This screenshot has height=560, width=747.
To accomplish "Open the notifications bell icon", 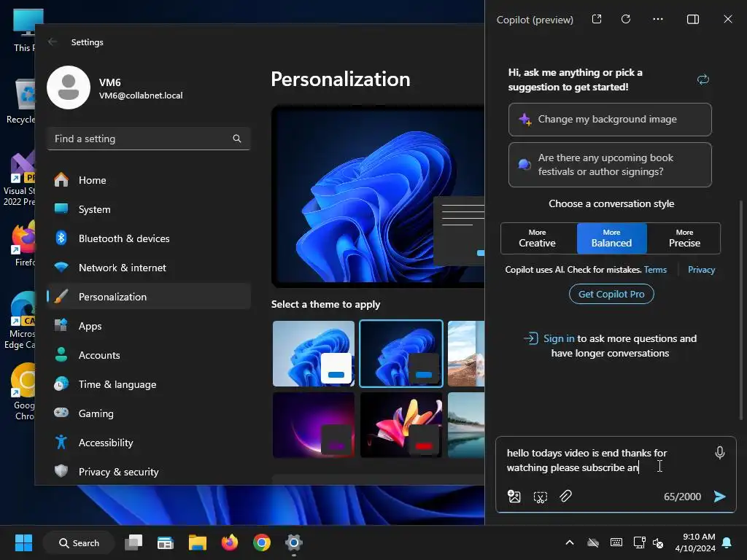I will click(x=727, y=542).
